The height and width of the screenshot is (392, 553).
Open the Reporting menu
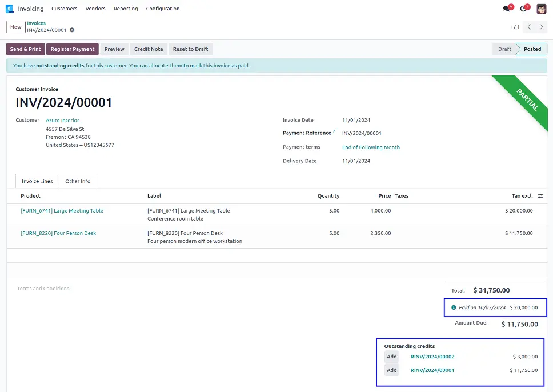coord(126,9)
